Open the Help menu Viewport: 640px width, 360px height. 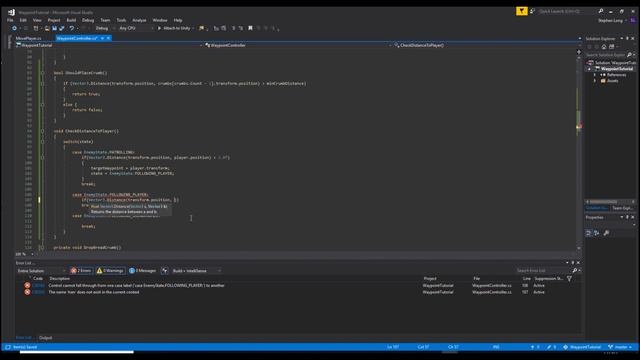(178, 20)
